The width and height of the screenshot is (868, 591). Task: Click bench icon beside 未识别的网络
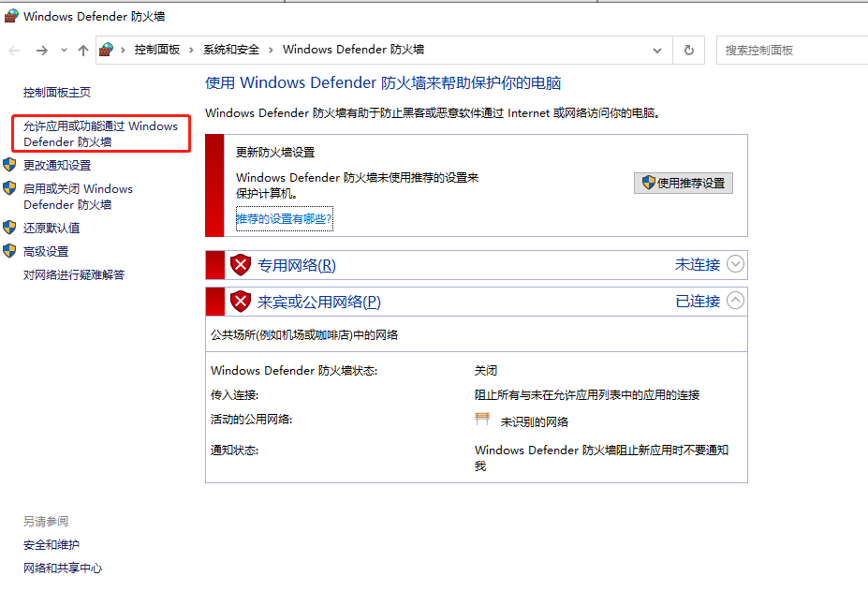click(482, 420)
